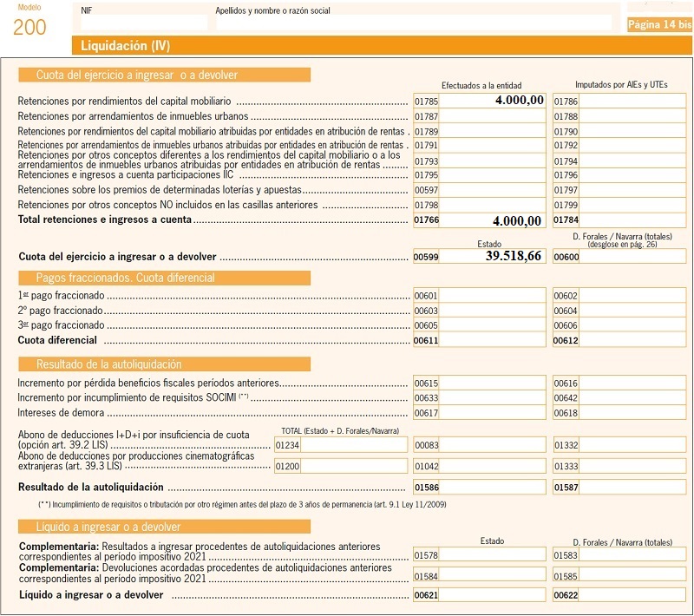694x616 pixels.
Task: Click total field 01200 for film productions
Action: pos(354,466)
